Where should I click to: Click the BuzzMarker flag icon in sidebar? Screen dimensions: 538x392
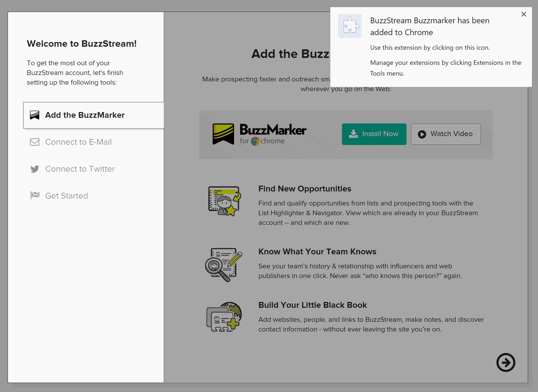tap(35, 115)
